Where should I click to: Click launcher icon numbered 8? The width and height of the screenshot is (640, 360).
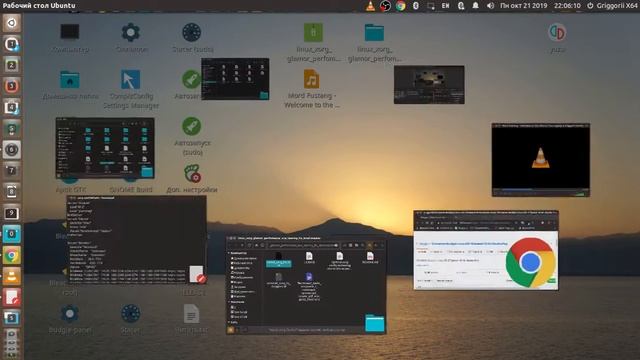[x=11, y=192]
